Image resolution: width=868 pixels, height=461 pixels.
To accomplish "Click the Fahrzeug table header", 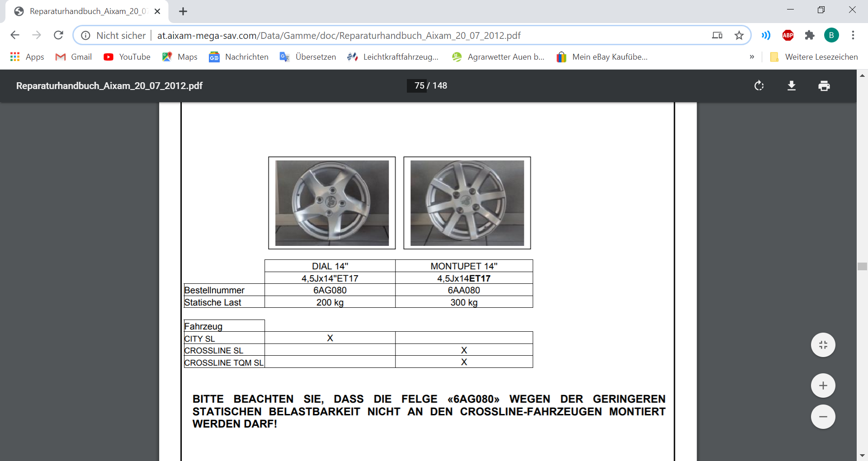I will (x=224, y=326).
